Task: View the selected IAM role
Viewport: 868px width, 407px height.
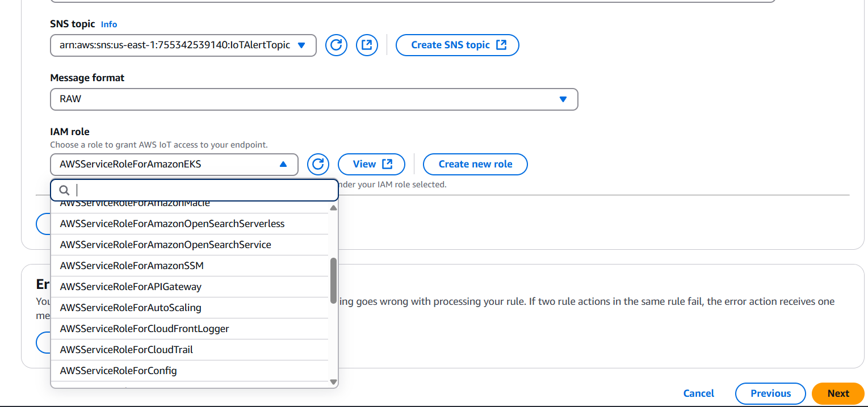Action: coord(371,164)
